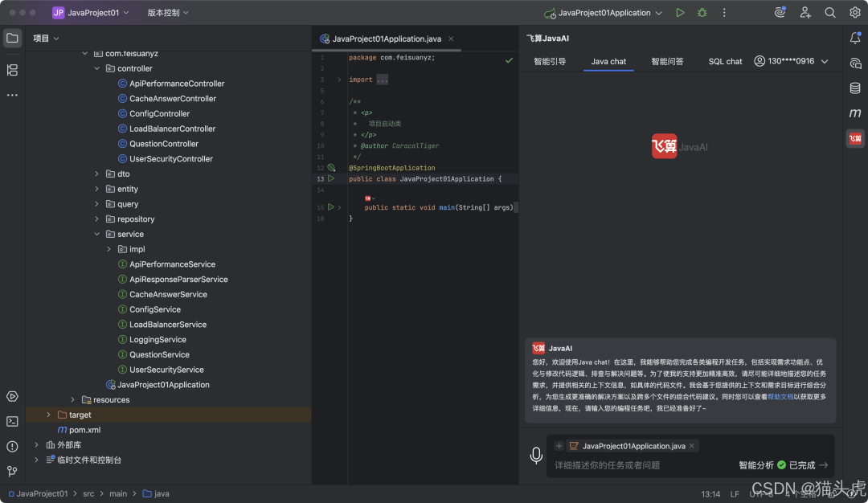Click the java breadcrumb folder
Image resolution: width=868 pixels, height=503 pixels.
[x=156, y=493]
